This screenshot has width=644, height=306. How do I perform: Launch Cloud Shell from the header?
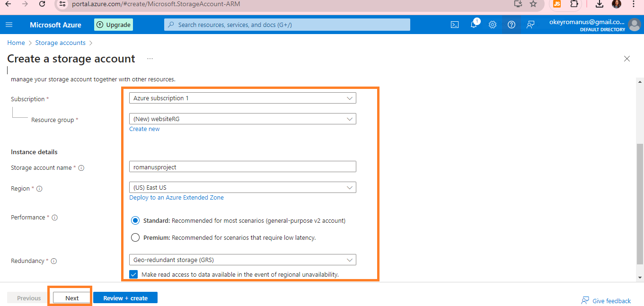(455, 25)
